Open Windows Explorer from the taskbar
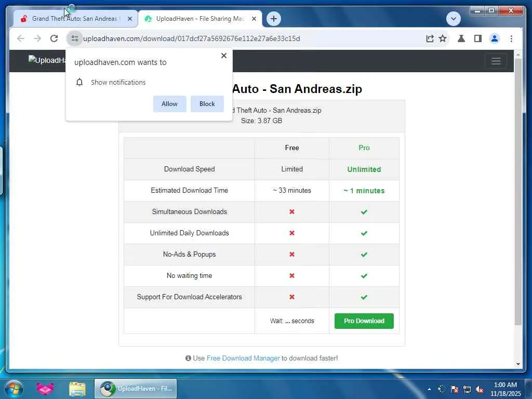532x399 pixels. (77, 389)
